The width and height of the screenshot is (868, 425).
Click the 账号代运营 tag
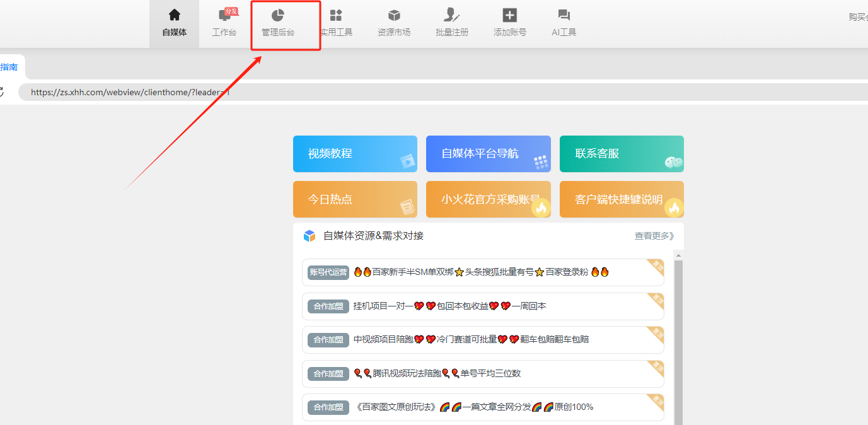(328, 272)
